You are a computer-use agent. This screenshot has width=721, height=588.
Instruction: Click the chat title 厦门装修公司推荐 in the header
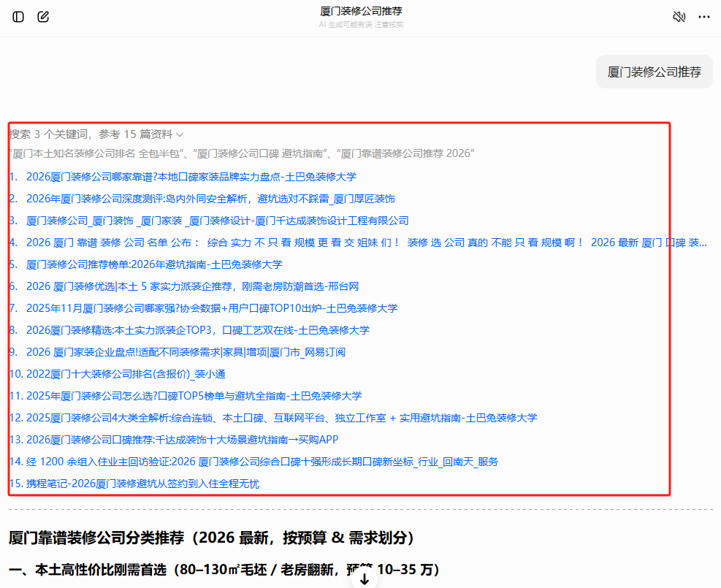pyautogui.click(x=361, y=11)
